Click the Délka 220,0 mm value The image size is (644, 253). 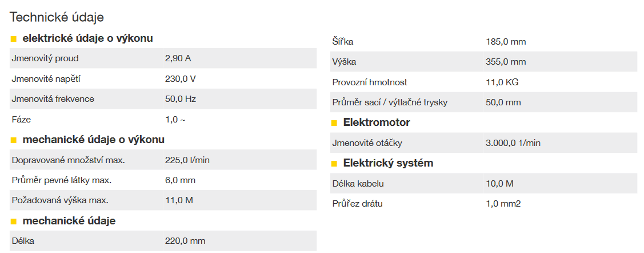coord(185,241)
